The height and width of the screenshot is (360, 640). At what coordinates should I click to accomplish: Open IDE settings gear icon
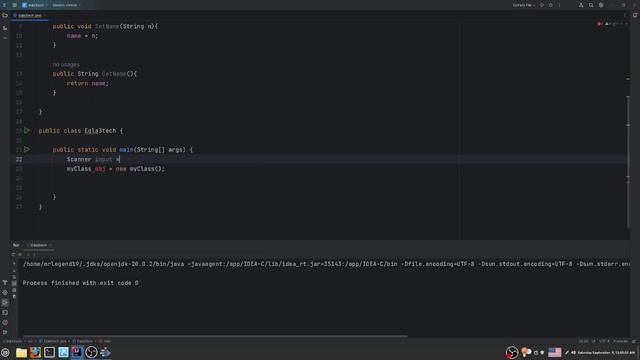click(x=601, y=5)
